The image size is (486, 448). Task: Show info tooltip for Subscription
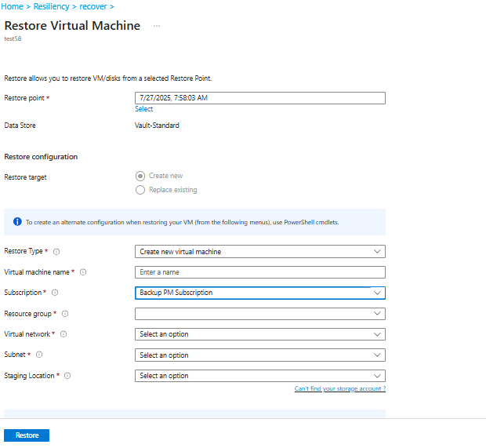55,293
